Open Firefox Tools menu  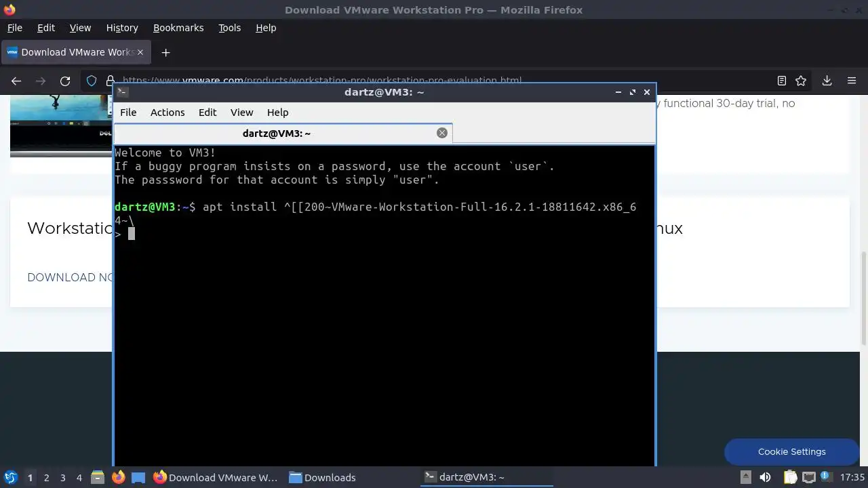(229, 28)
